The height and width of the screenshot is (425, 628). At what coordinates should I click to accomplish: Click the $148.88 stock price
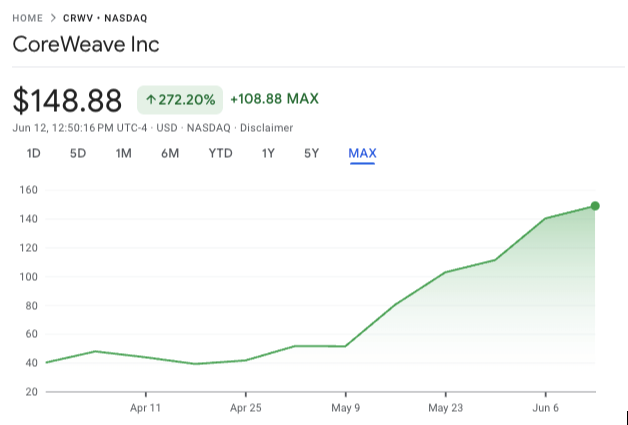(x=67, y=100)
